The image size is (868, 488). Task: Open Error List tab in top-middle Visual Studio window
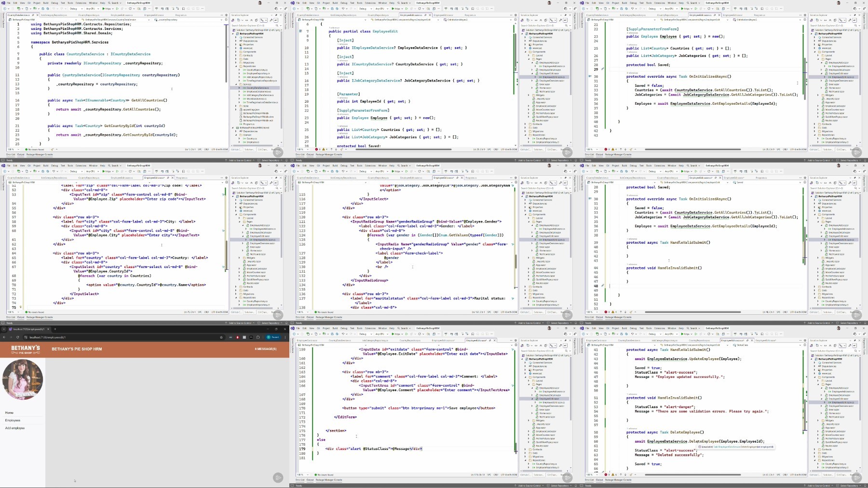tap(300, 155)
